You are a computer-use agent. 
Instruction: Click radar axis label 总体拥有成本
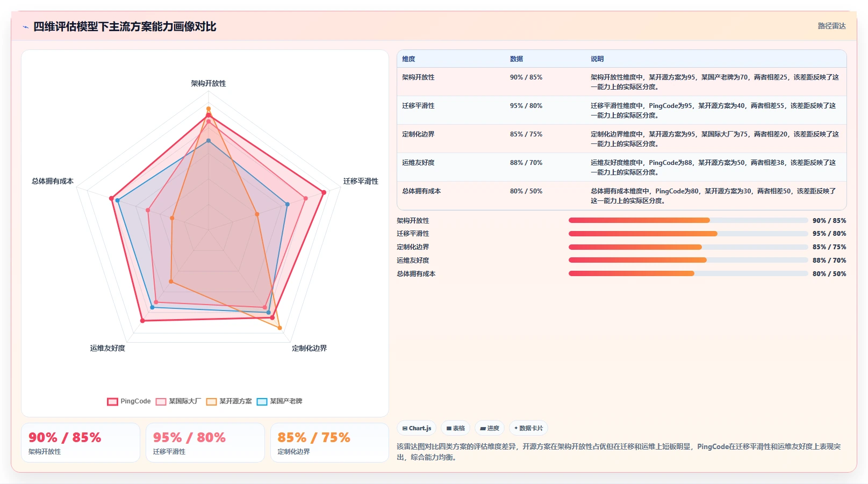pyautogui.click(x=53, y=181)
